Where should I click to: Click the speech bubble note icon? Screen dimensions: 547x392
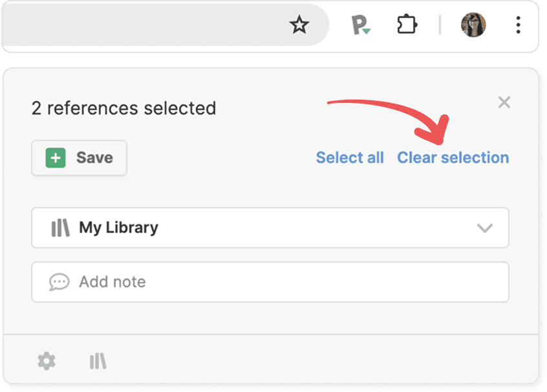coord(59,282)
